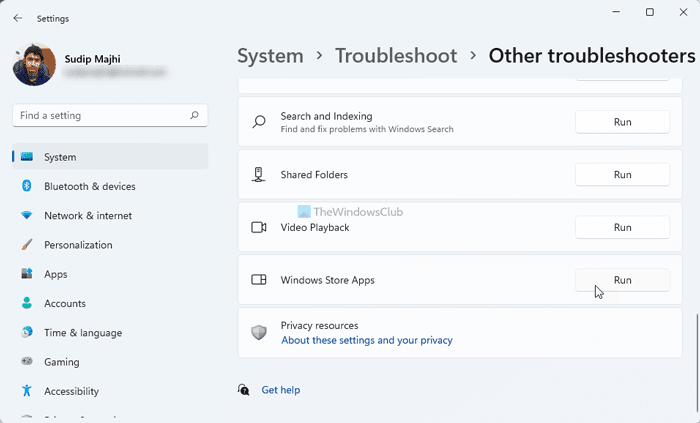This screenshot has height=423, width=700.
Task: Click the Time & language globe icon
Action: (27, 332)
